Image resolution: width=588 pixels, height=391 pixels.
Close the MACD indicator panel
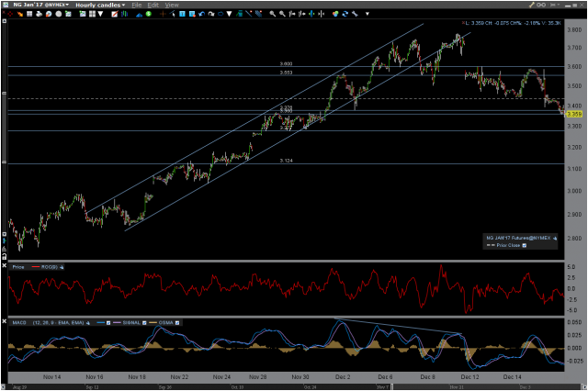[x=4, y=321]
